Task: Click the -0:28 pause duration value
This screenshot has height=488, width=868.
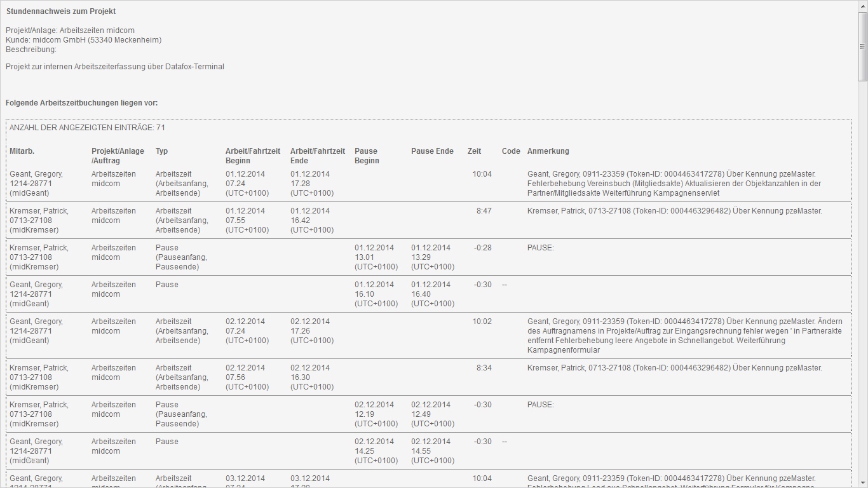Action: coord(482,248)
